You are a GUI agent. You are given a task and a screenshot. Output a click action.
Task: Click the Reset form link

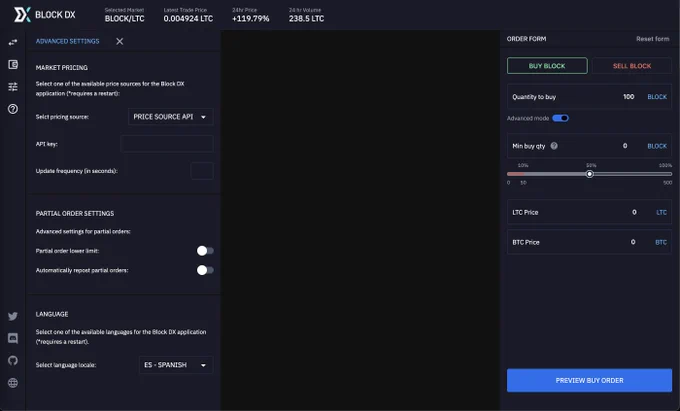653,39
